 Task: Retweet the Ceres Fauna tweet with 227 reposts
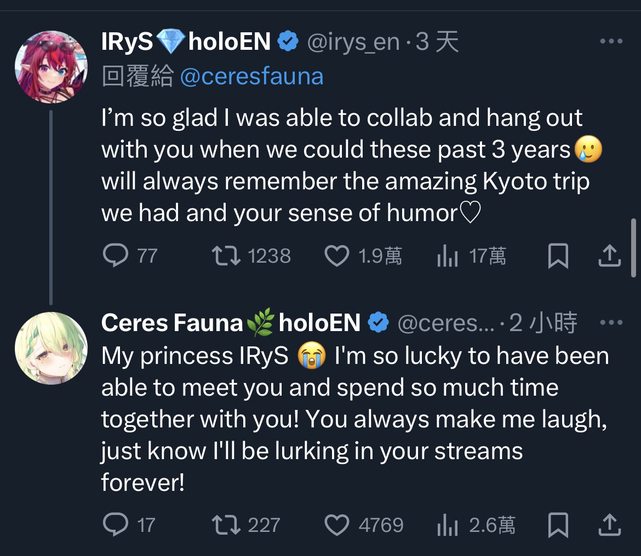point(226,524)
